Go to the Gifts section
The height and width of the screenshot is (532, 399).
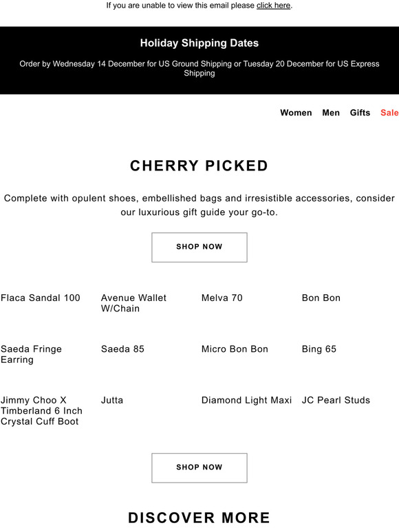[360, 113]
